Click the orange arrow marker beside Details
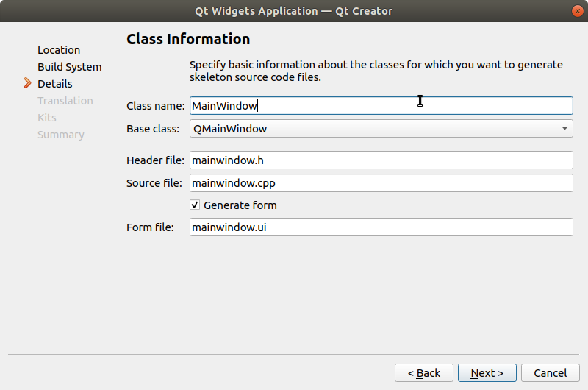The width and height of the screenshot is (588, 390). point(28,83)
